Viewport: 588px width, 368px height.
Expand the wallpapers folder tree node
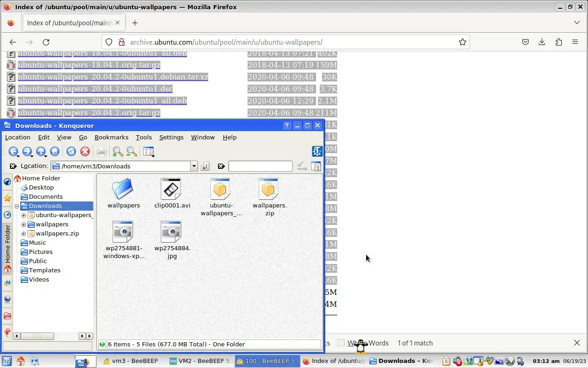click(24, 224)
